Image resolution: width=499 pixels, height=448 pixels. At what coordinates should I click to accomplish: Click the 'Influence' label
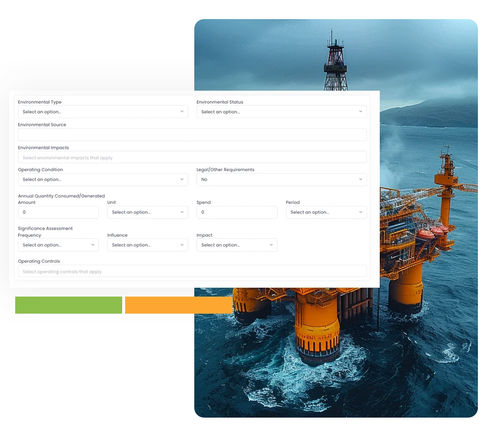pyautogui.click(x=117, y=235)
